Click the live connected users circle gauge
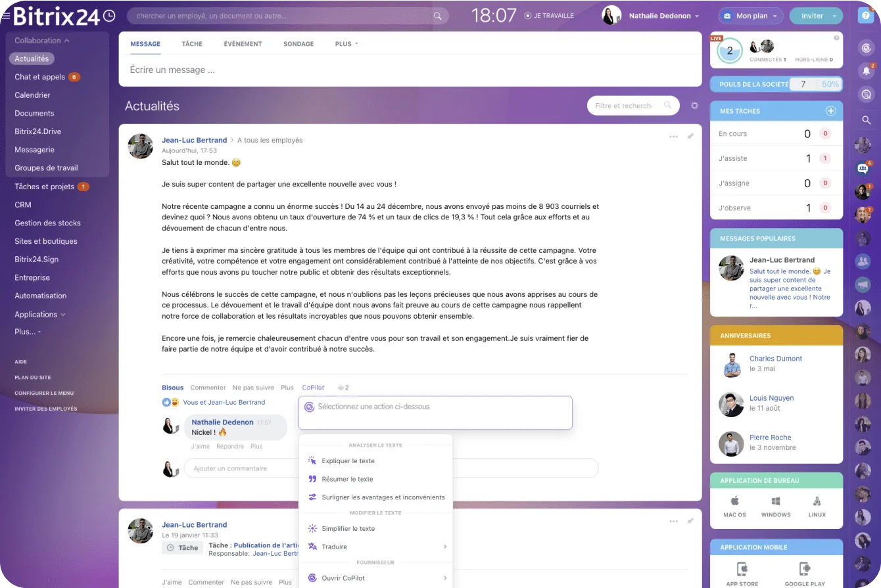 pyautogui.click(x=729, y=51)
